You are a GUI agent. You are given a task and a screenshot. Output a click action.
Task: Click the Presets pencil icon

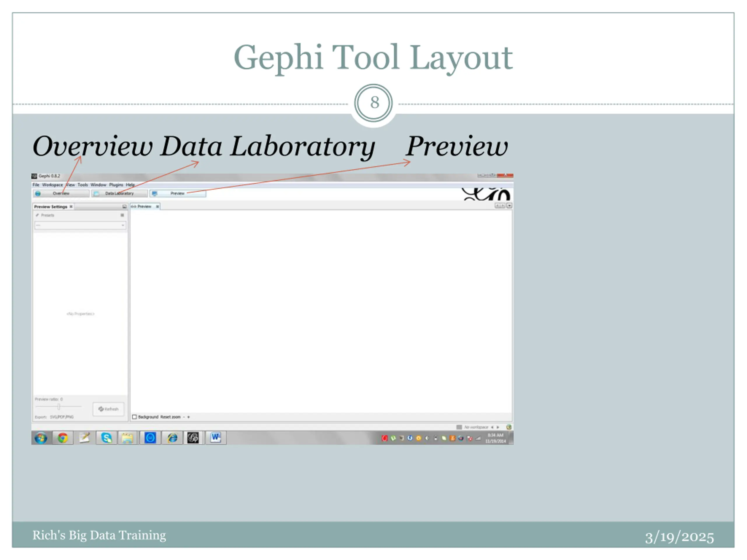click(x=37, y=215)
